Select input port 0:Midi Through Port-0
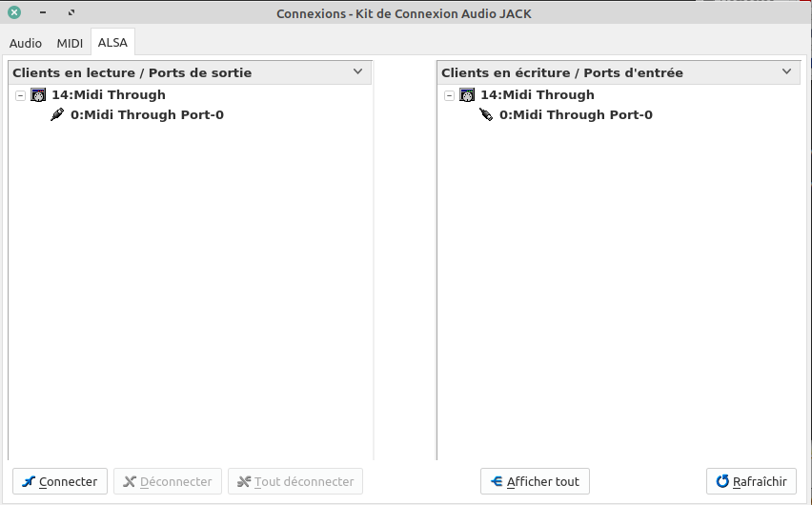The width and height of the screenshot is (812, 505). click(576, 115)
